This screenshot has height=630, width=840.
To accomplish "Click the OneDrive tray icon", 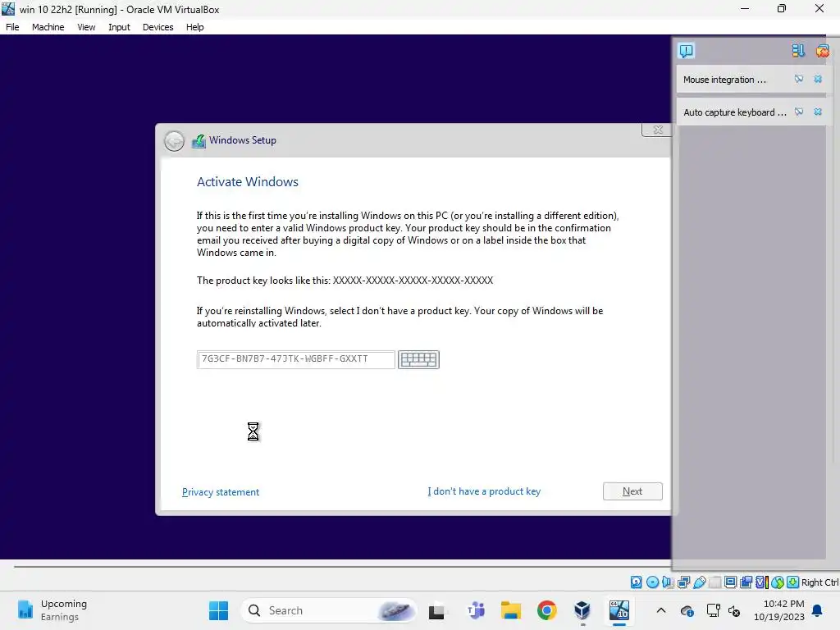I will click(687, 610).
